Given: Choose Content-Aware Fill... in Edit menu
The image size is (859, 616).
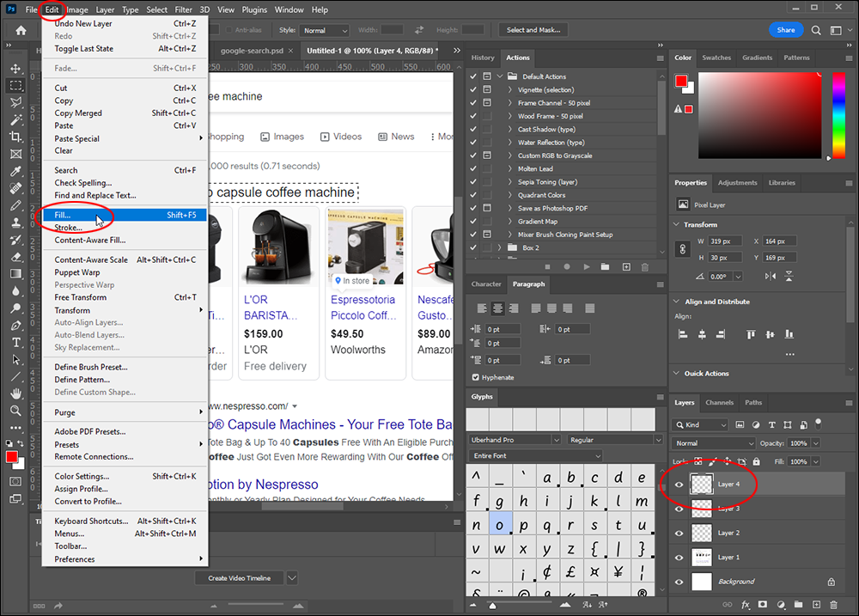Looking at the screenshot, I should pos(125,240).
